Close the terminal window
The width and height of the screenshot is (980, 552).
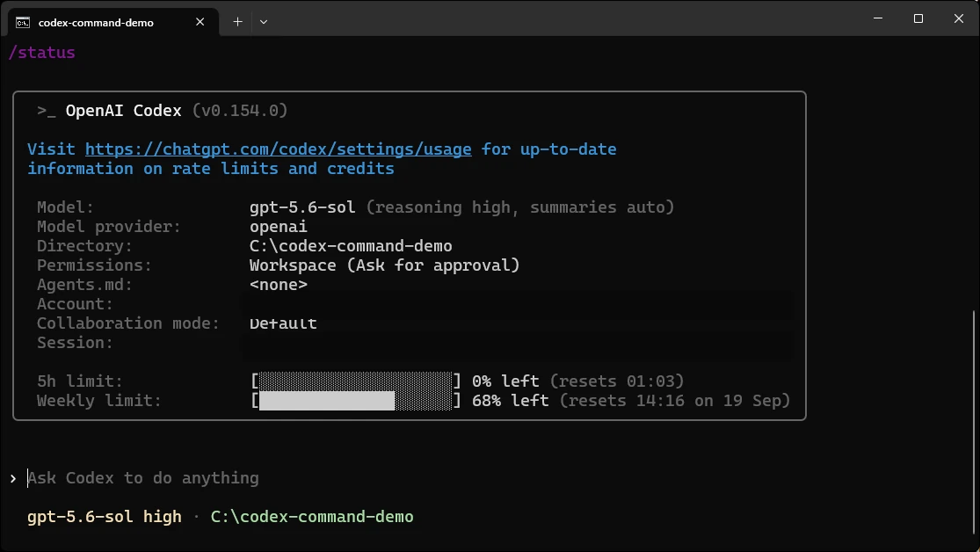[959, 18]
